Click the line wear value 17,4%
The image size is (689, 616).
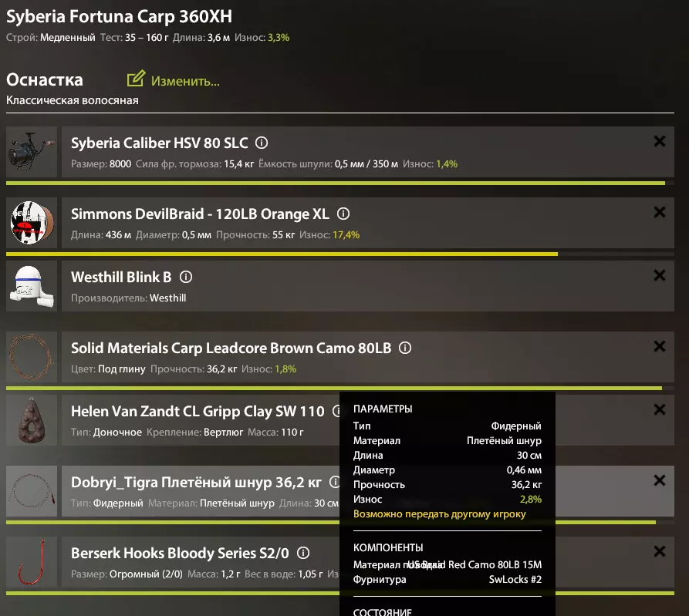click(x=346, y=235)
